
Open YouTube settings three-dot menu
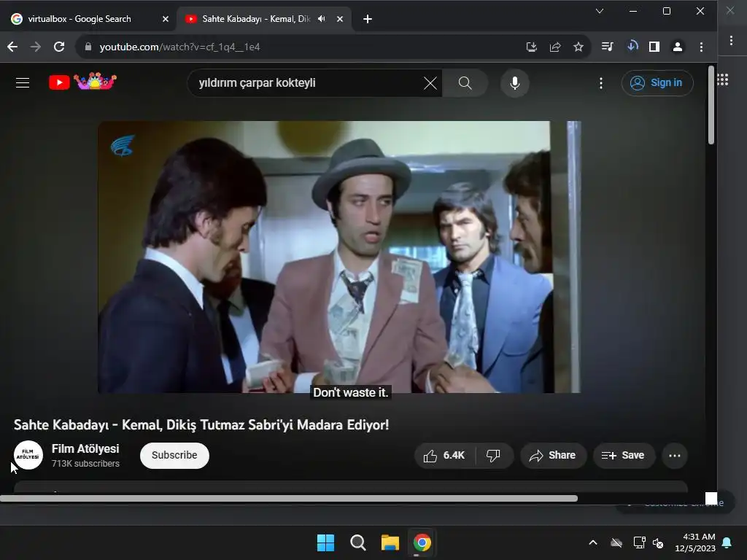point(601,83)
